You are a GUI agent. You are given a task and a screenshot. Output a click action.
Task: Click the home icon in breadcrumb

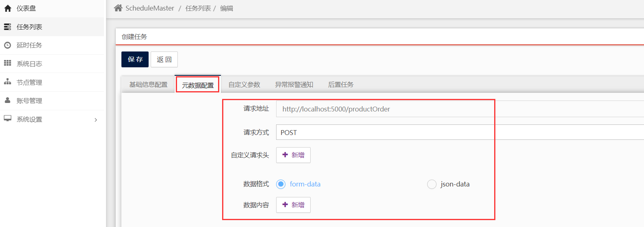[118, 8]
